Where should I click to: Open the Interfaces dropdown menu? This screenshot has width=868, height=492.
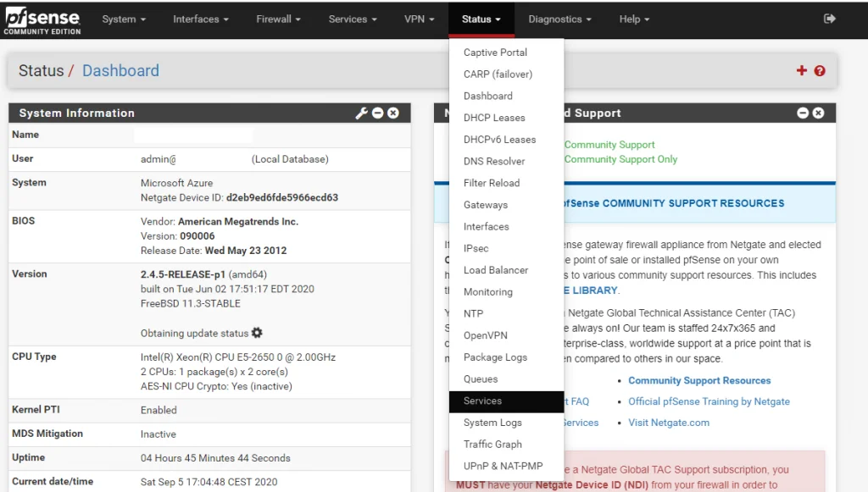pos(200,19)
